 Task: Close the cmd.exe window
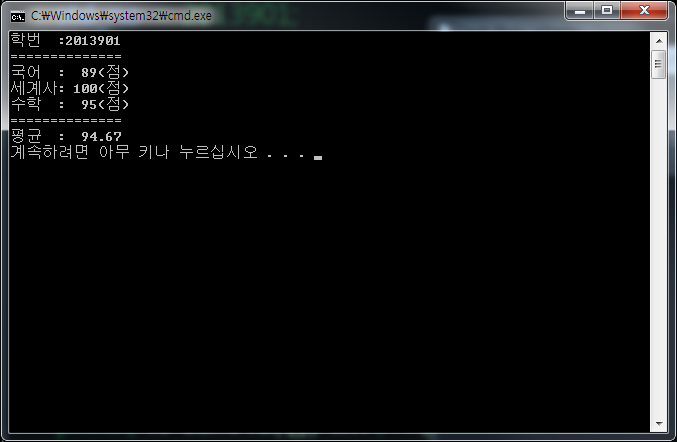tap(644, 10)
